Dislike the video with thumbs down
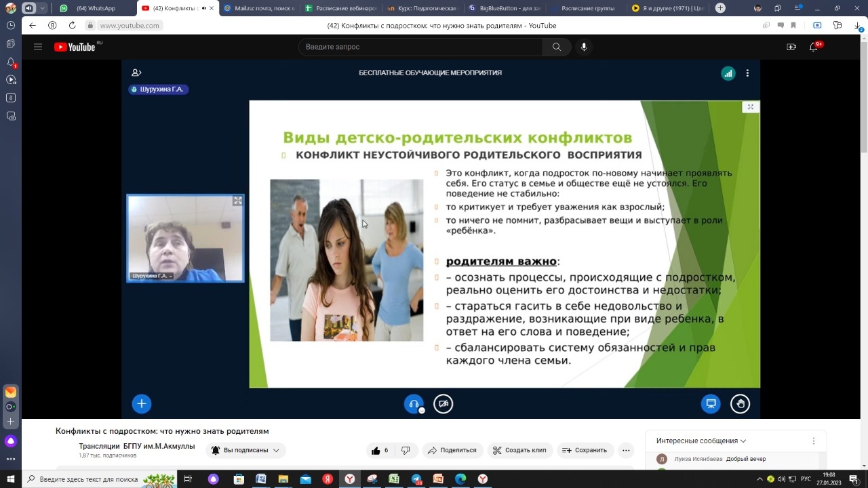Image resolution: width=868 pixels, height=488 pixels. tap(406, 450)
